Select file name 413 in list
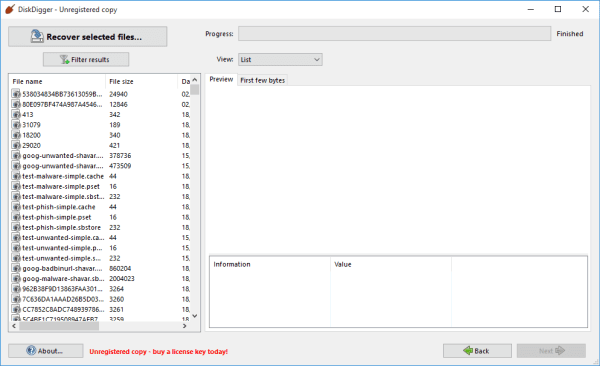Image resolution: width=600 pixels, height=366 pixels. [x=28, y=114]
